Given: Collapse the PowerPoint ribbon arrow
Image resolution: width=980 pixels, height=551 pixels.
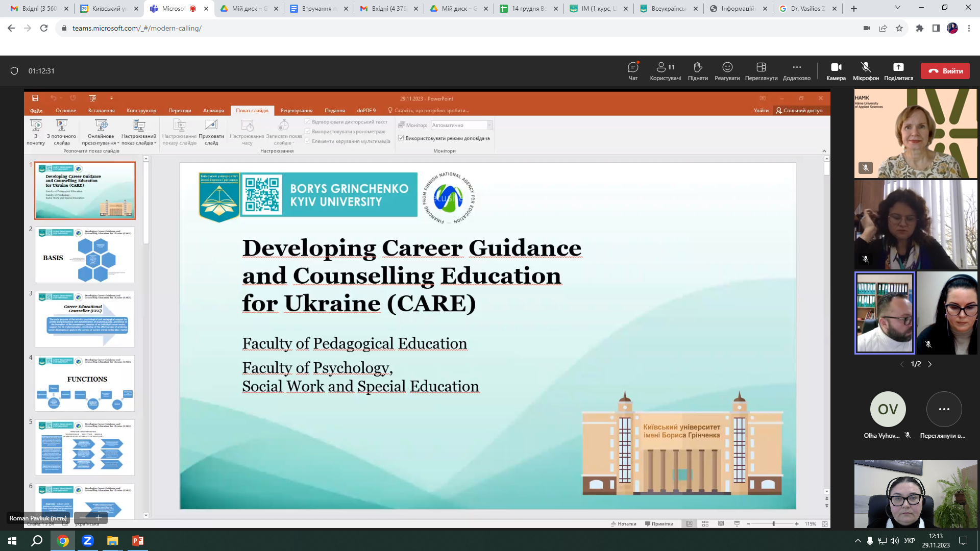Looking at the screenshot, I should (824, 151).
